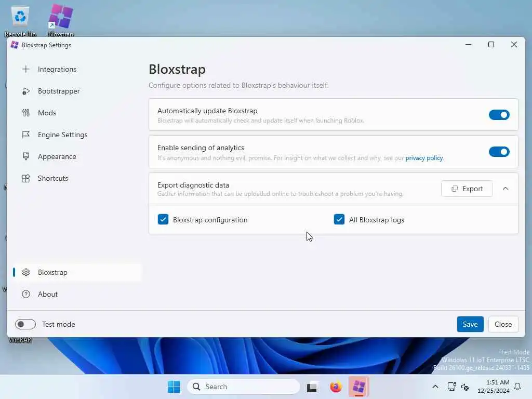Open Task View from taskbar
532x399 pixels.
tap(312, 387)
